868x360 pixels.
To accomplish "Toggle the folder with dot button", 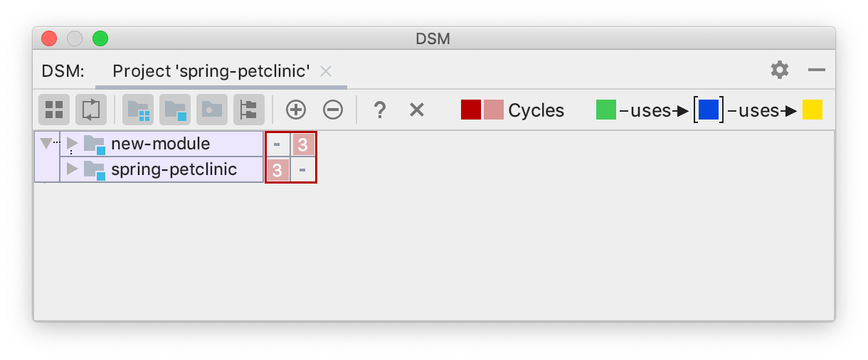I will (x=212, y=110).
